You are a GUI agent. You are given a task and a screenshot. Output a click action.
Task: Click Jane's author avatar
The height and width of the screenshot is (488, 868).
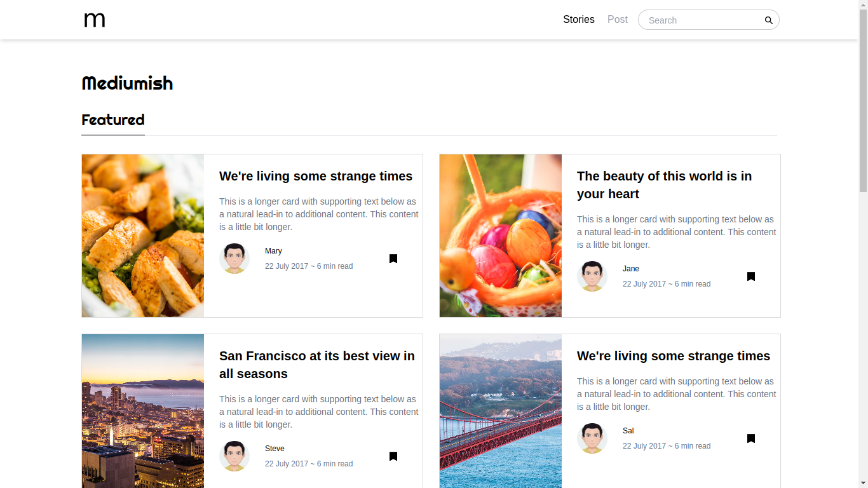click(592, 276)
